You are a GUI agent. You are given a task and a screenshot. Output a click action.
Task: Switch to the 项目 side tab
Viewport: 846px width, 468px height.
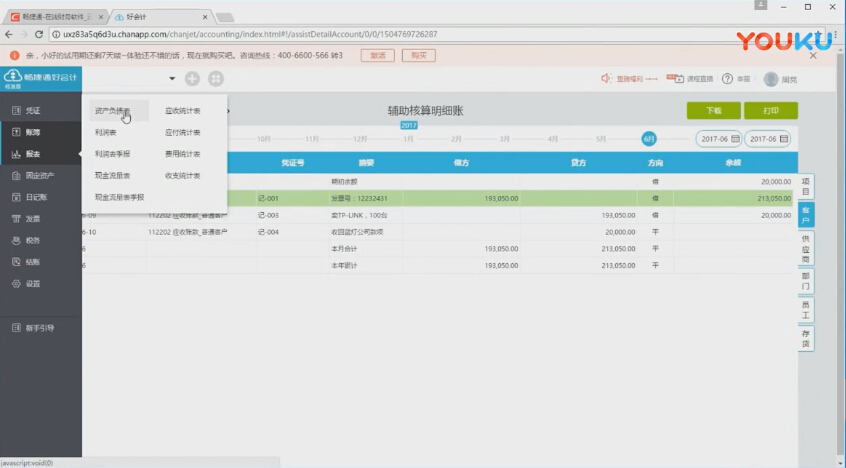pyautogui.click(x=806, y=185)
